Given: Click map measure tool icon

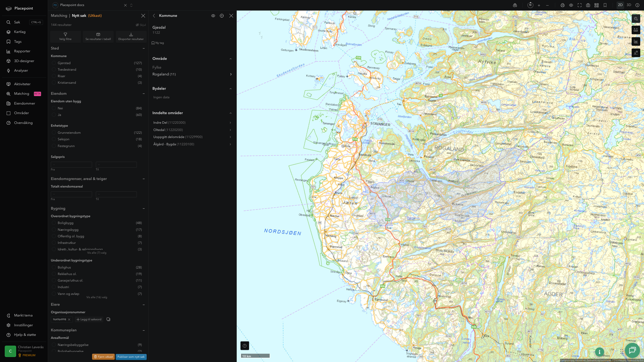Looking at the screenshot, I should click(x=636, y=30).
